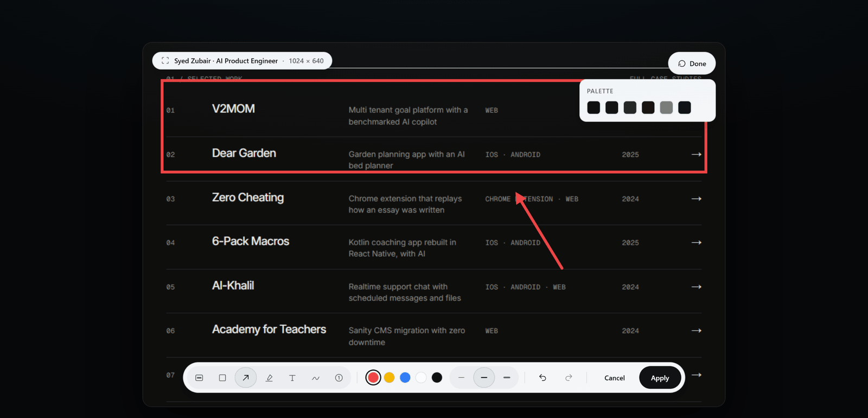Open the Academy for Teachers project title

(x=269, y=330)
